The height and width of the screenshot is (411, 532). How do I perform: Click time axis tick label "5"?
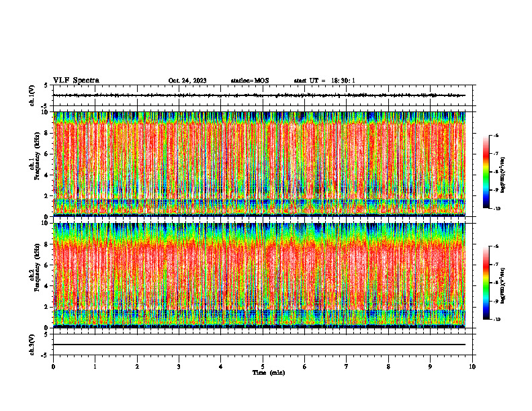(x=263, y=367)
